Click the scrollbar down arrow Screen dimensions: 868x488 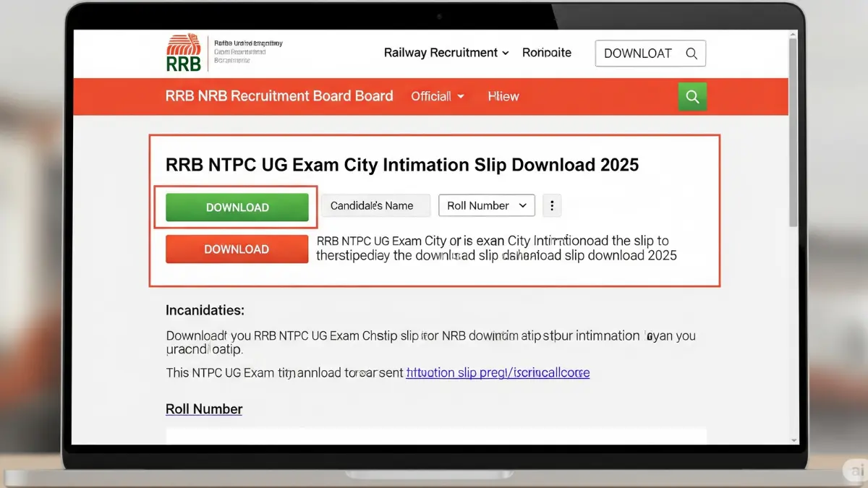[x=793, y=440]
